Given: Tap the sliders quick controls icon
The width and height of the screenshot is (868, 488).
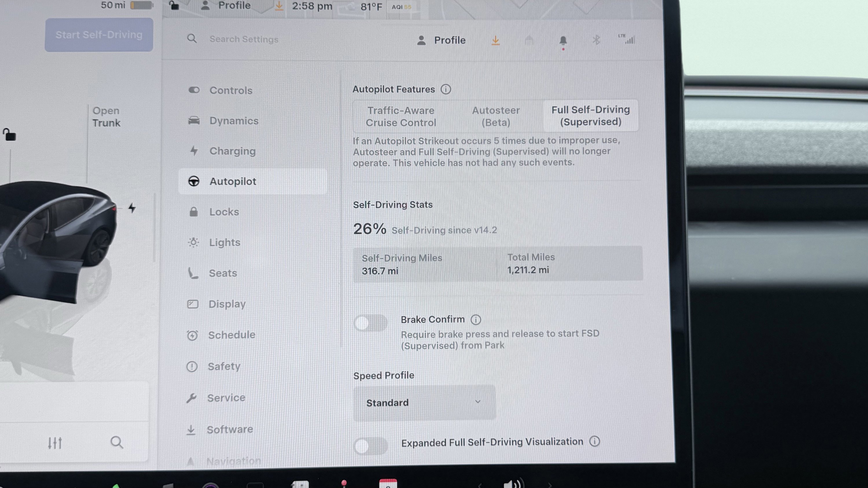Looking at the screenshot, I should coord(55,443).
